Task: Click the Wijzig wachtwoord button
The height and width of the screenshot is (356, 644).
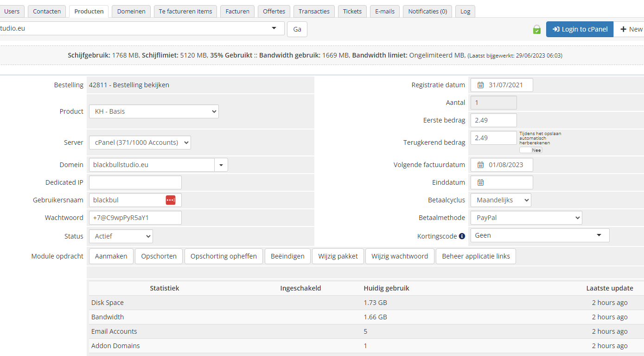Action: tap(399, 256)
